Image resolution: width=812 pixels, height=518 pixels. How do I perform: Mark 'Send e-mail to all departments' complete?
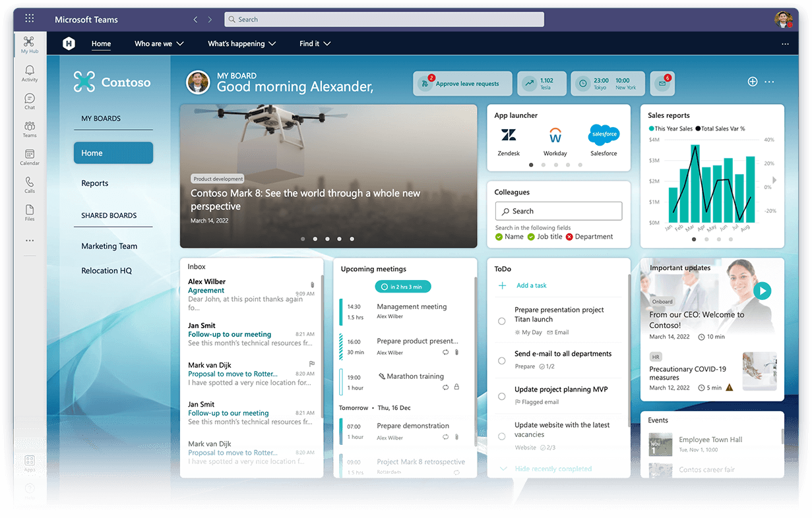501,359
